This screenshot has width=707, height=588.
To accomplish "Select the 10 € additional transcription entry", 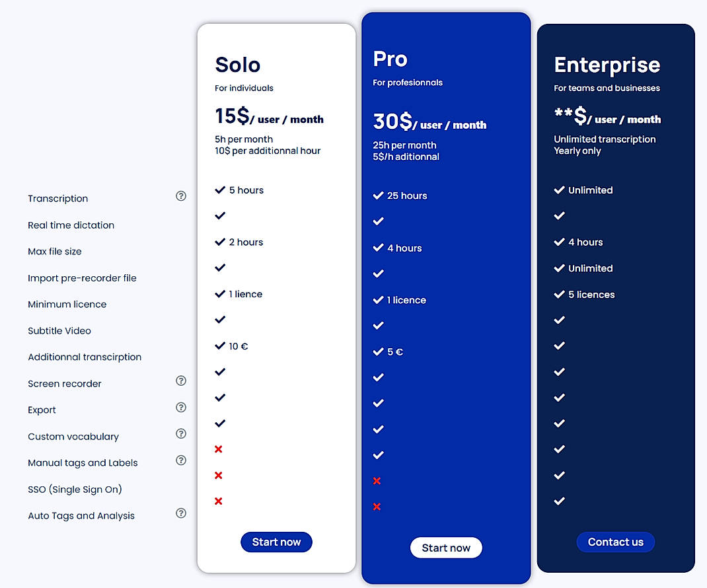I will [231, 346].
